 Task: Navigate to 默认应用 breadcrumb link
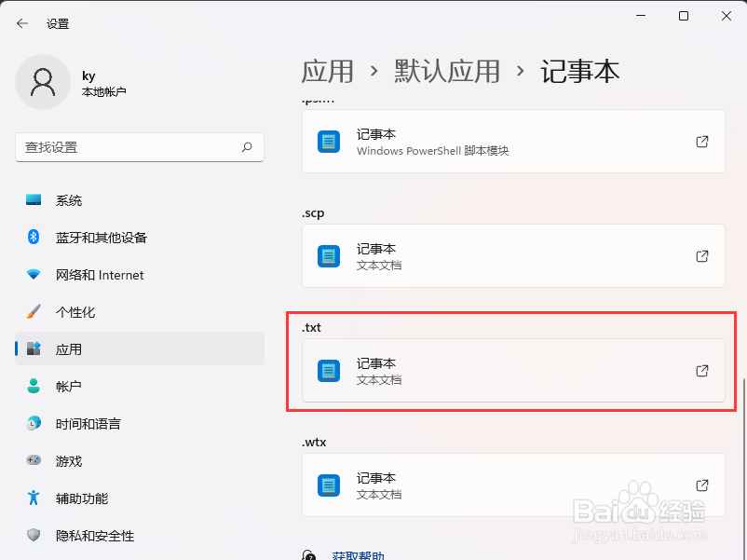[x=447, y=72]
